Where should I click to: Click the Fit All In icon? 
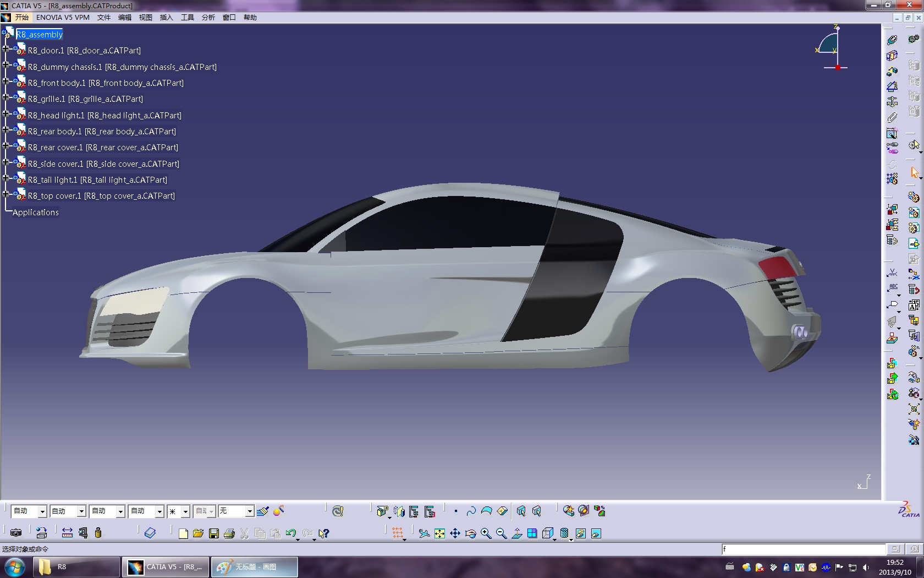click(x=439, y=533)
